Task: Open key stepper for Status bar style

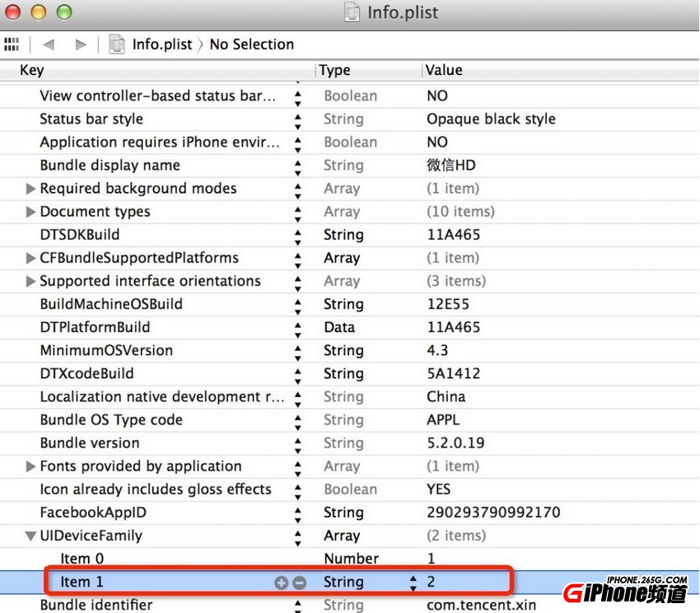Action: click(x=297, y=119)
